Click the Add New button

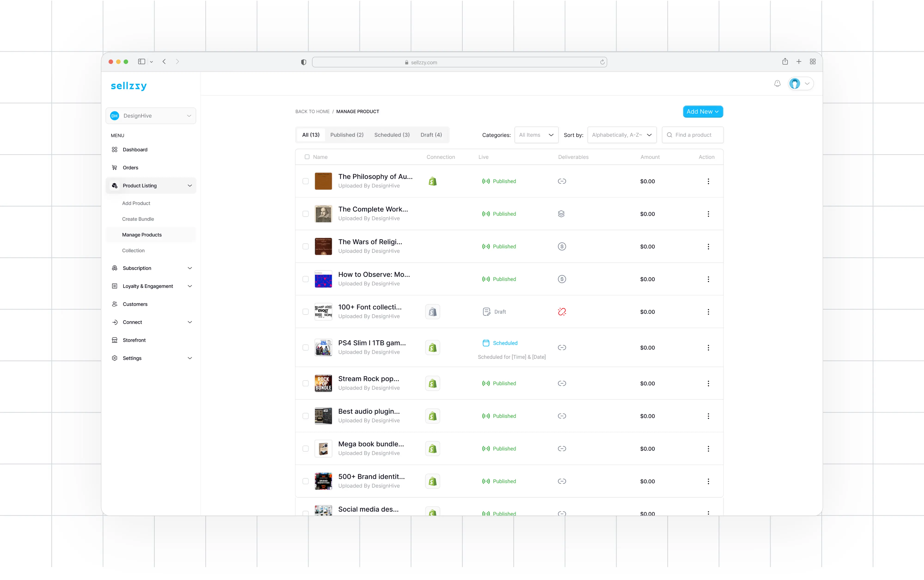coord(703,112)
